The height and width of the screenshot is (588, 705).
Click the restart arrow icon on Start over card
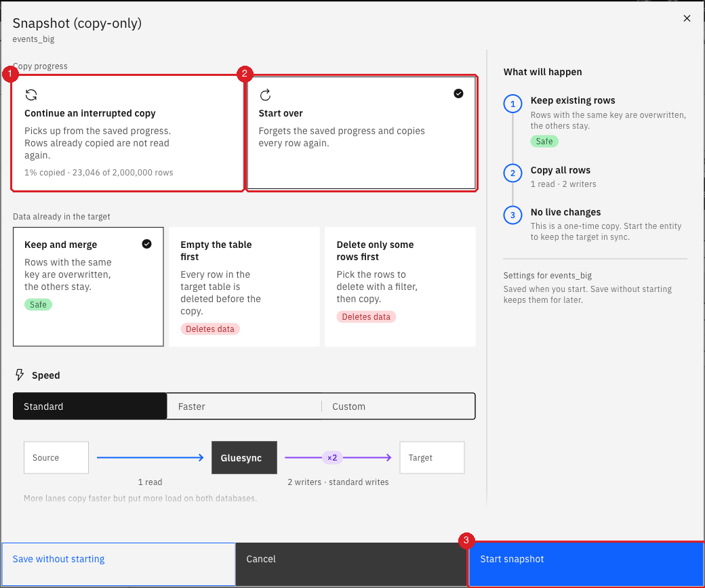[x=265, y=95]
